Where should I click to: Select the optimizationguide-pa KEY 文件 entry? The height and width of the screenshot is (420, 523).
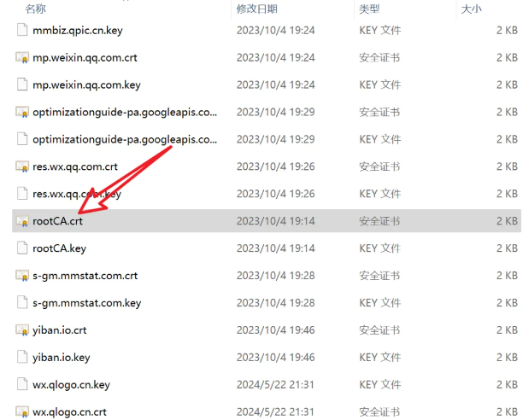tap(124, 139)
